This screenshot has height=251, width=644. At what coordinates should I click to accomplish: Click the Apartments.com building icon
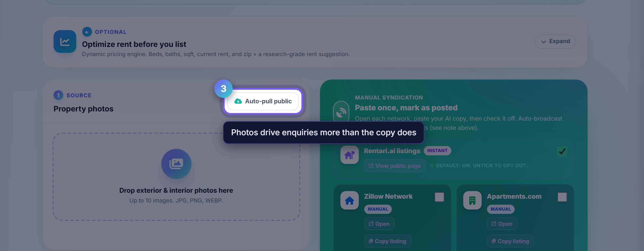[472, 200]
